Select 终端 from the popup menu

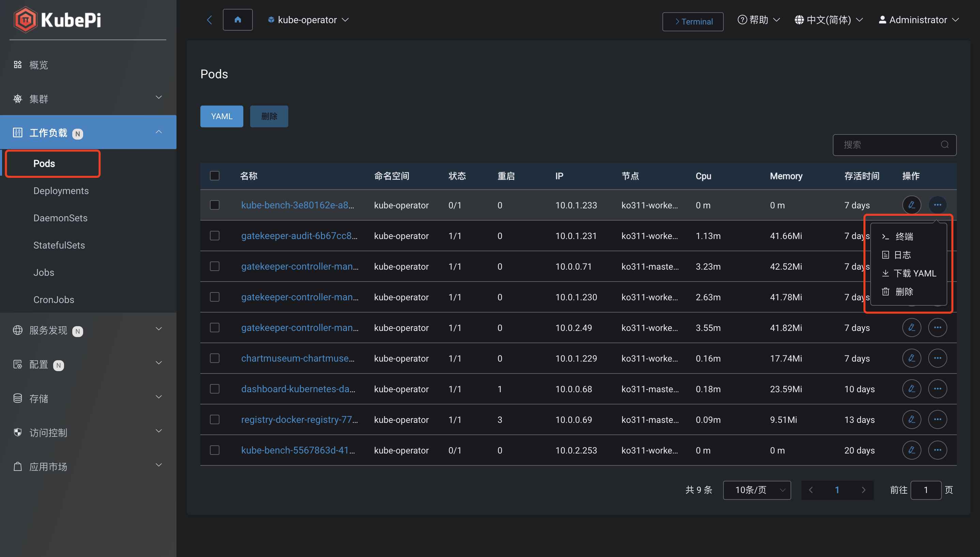(x=908, y=236)
